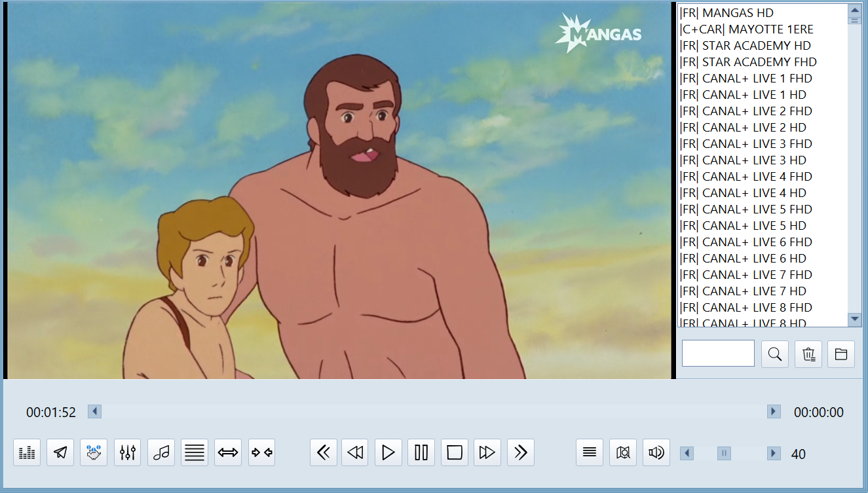
Task: Click the music note icon
Action: pos(161,452)
